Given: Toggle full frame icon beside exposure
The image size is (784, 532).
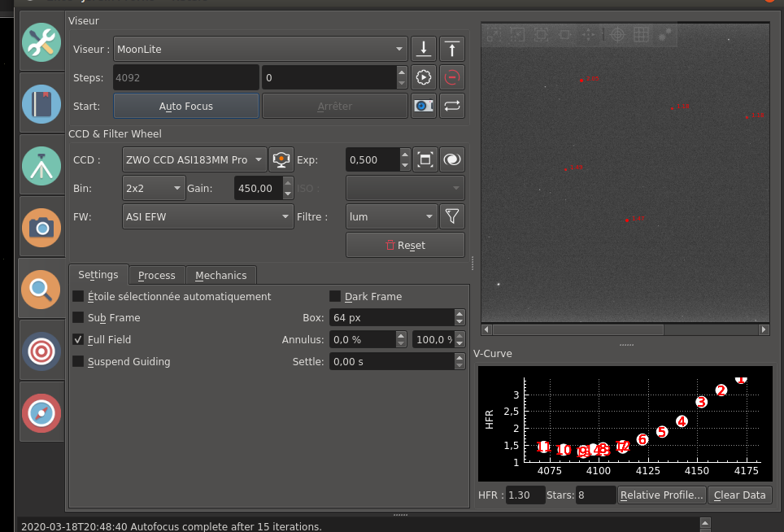Looking at the screenshot, I should point(425,159).
